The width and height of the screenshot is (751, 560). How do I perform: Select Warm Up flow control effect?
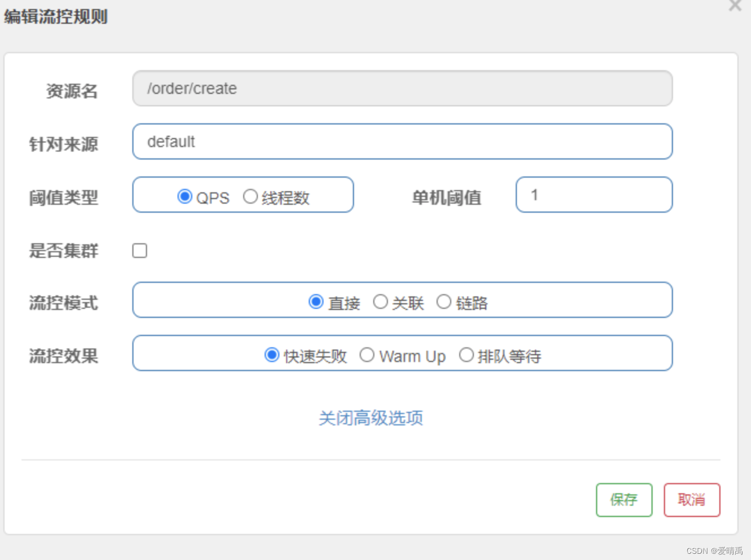click(366, 355)
